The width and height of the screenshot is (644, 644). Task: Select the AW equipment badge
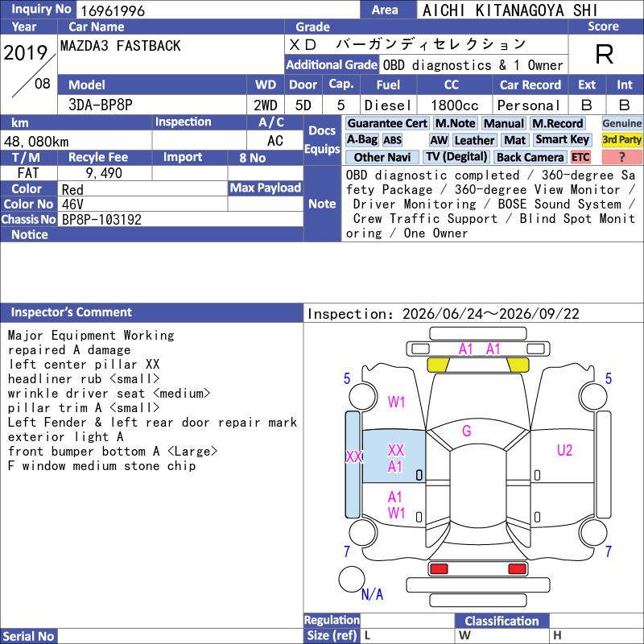tap(439, 140)
